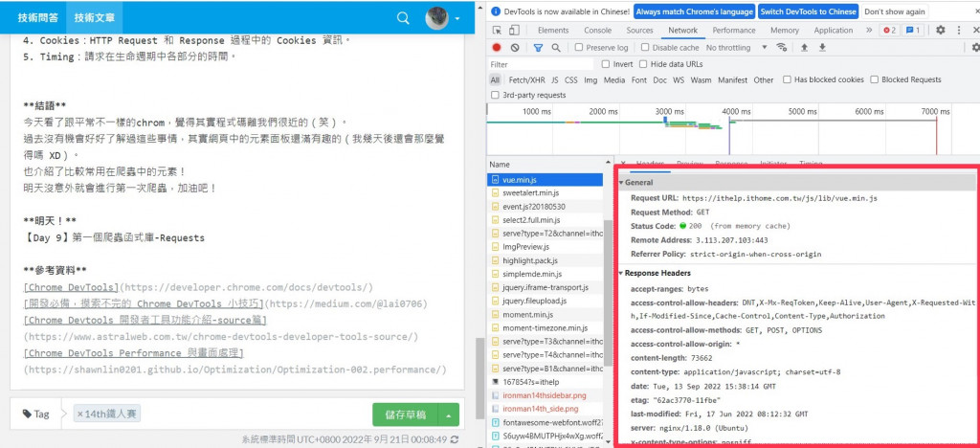Click the info icon in the DevTools language banner

(x=496, y=11)
